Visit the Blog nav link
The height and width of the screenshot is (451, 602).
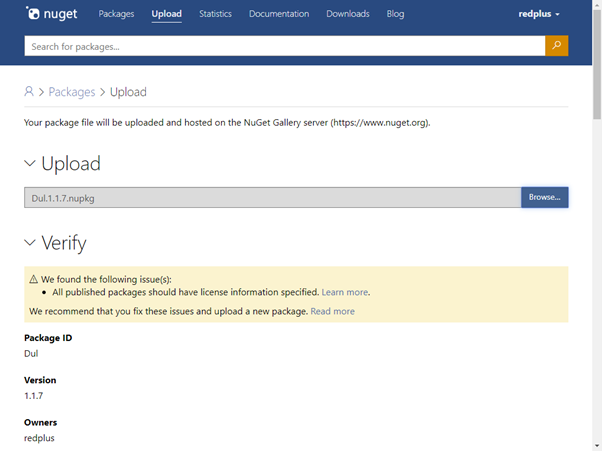coord(395,14)
